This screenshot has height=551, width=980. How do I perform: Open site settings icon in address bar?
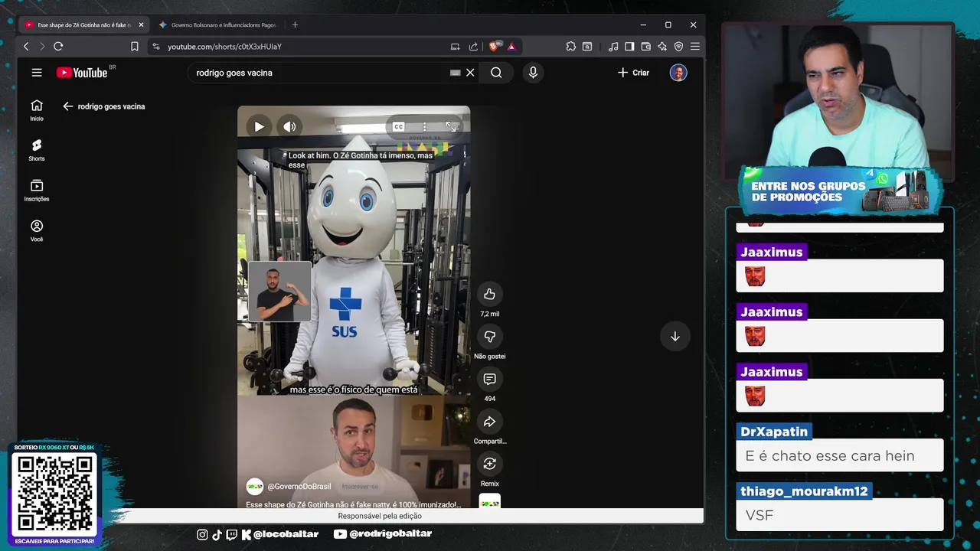[x=156, y=47]
